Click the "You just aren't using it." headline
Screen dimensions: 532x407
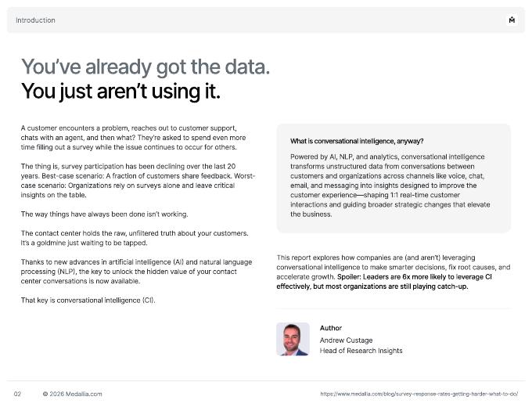pyautogui.click(x=120, y=92)
